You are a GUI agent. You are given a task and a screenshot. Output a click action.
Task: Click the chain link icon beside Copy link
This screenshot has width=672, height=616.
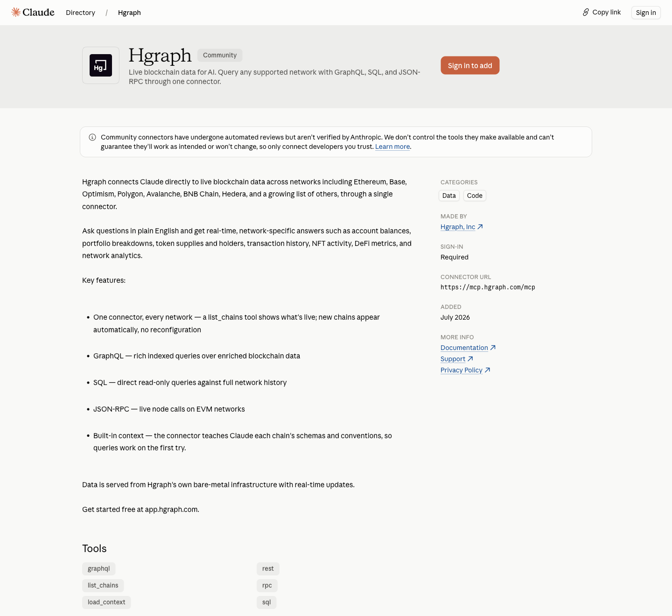(586, 12)
